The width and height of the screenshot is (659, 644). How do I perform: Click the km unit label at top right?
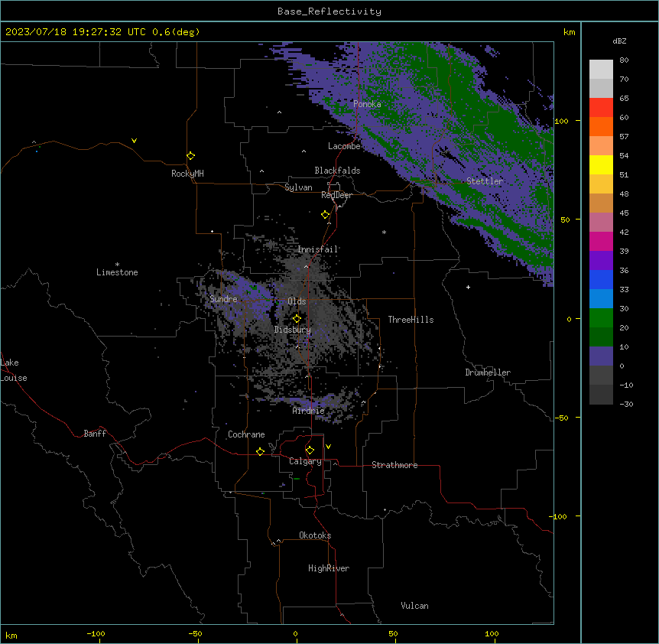tap(569, 32)
